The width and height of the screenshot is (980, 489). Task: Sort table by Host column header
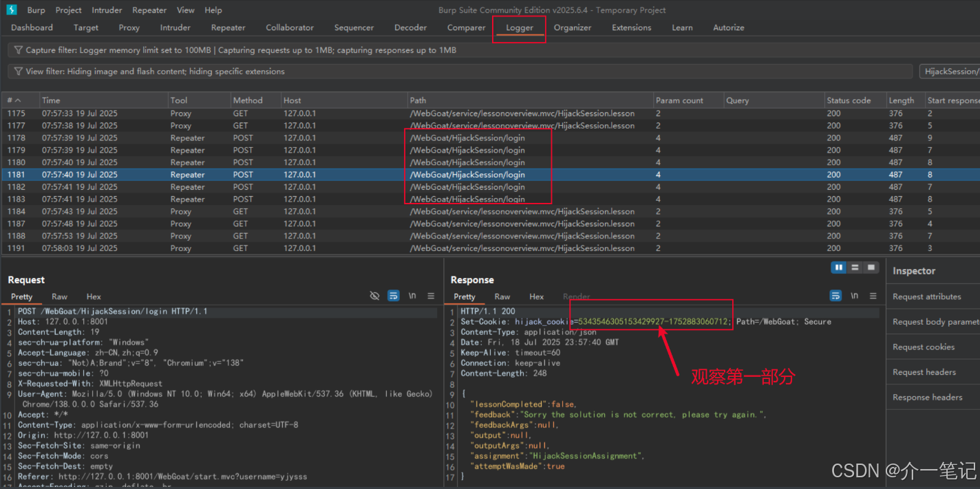[x=343, y=100]
